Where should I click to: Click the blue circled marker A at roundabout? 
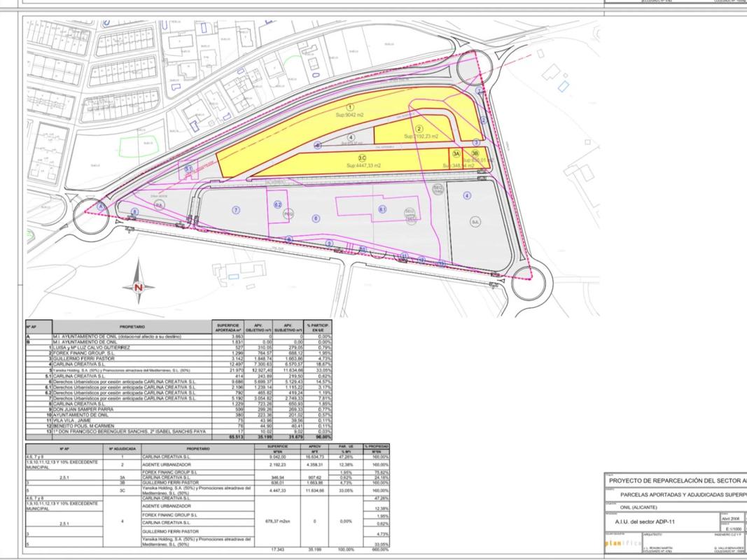(x=102, y=206)
